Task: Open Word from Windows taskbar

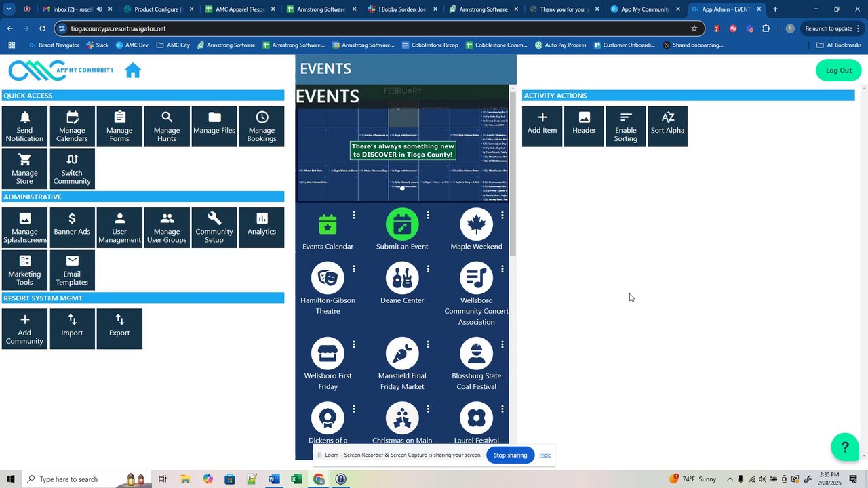Action: click(274, 479)
